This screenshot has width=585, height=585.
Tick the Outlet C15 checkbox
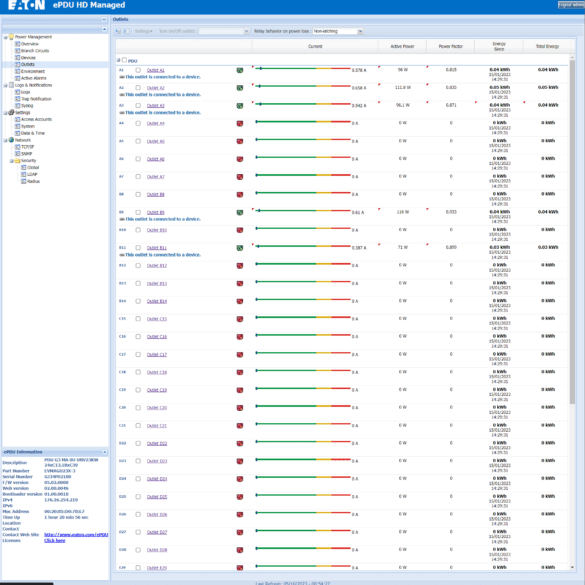pos(138,319)
